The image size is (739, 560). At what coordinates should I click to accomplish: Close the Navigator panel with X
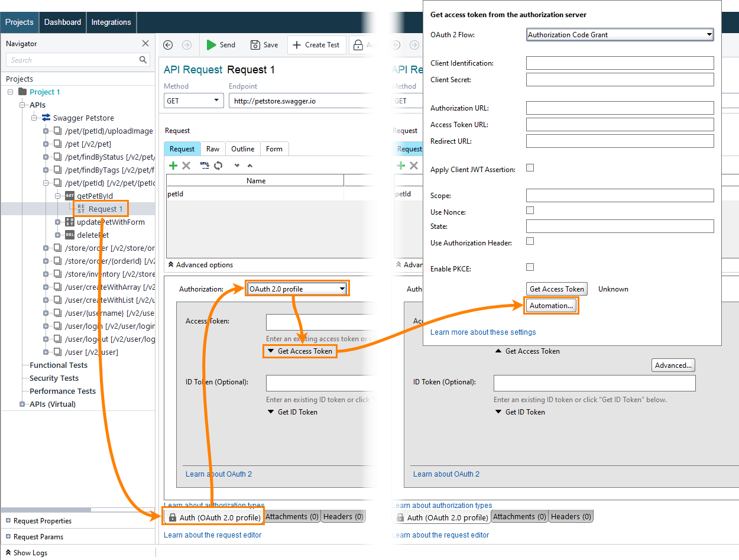point(145,43)
